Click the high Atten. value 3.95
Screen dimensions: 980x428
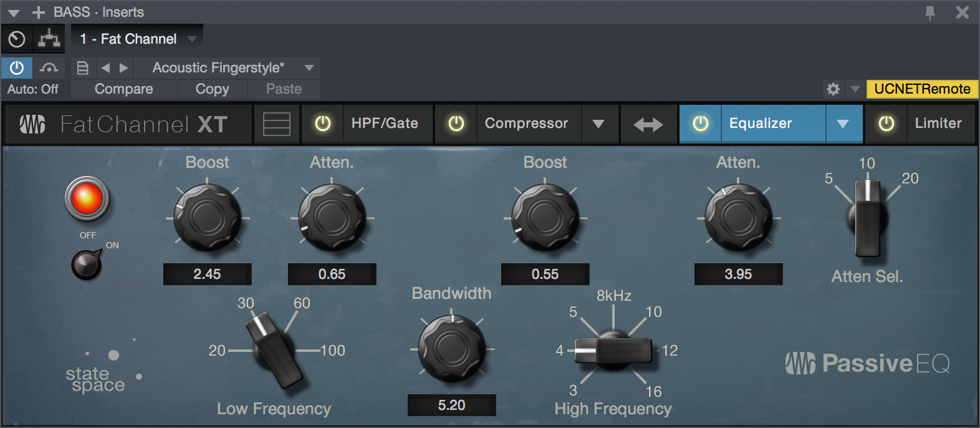739,274
